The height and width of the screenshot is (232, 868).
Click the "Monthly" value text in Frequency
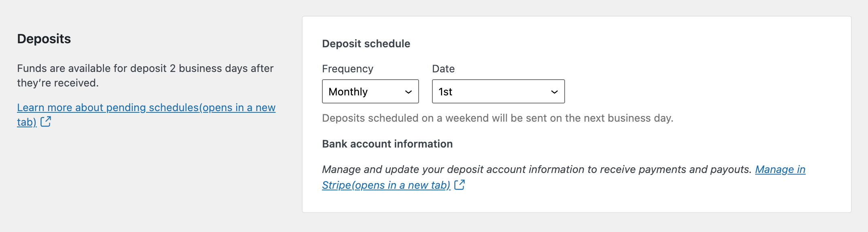(348, 92)
